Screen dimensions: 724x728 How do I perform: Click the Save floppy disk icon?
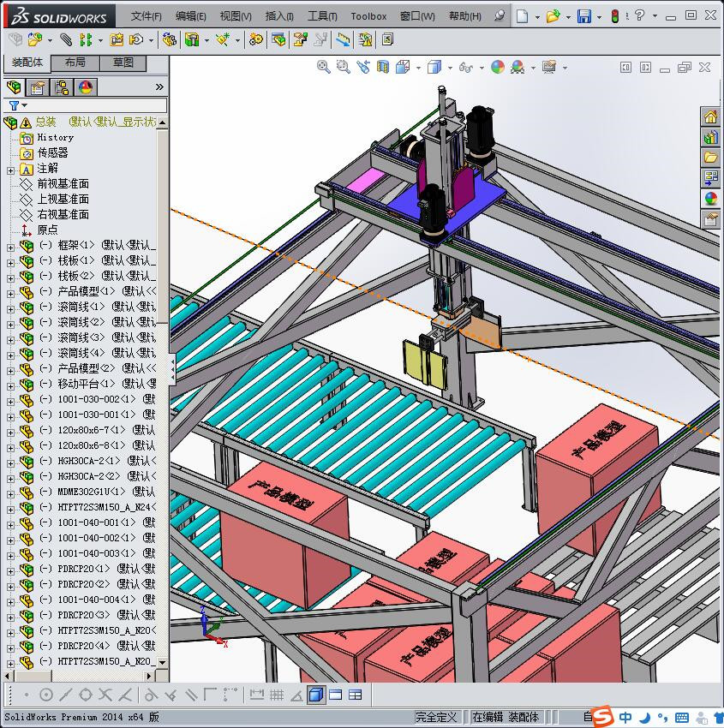pos(583,16)
